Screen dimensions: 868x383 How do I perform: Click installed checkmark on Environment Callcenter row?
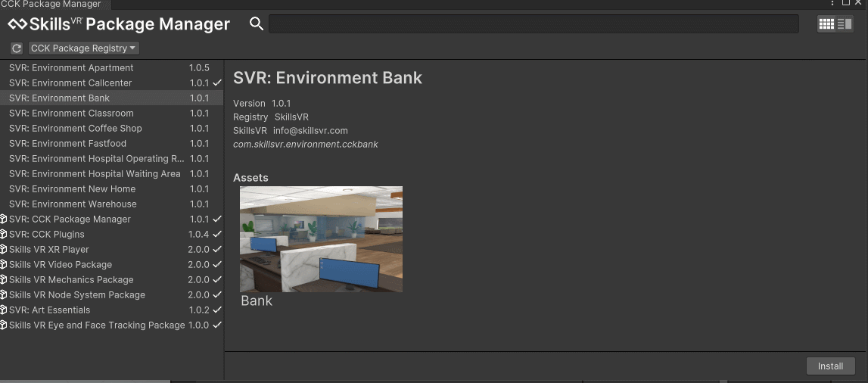[x=217, y=83]
